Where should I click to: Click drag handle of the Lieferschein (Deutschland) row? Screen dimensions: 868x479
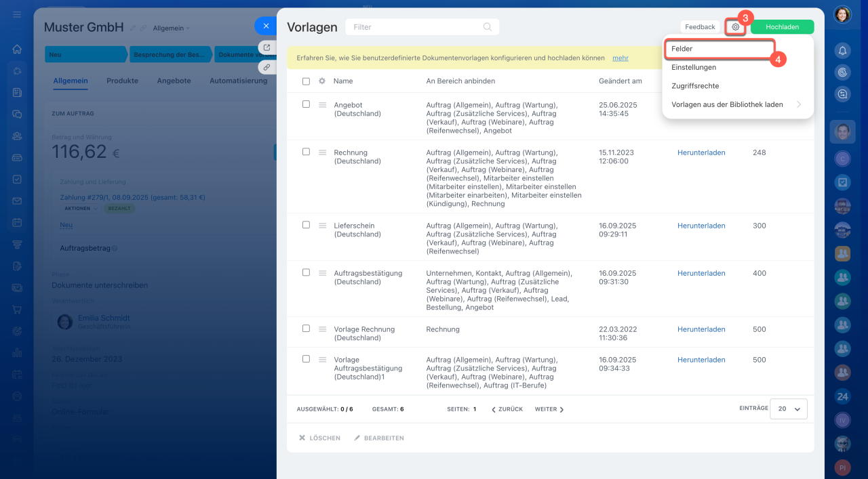tap(323, 226)
